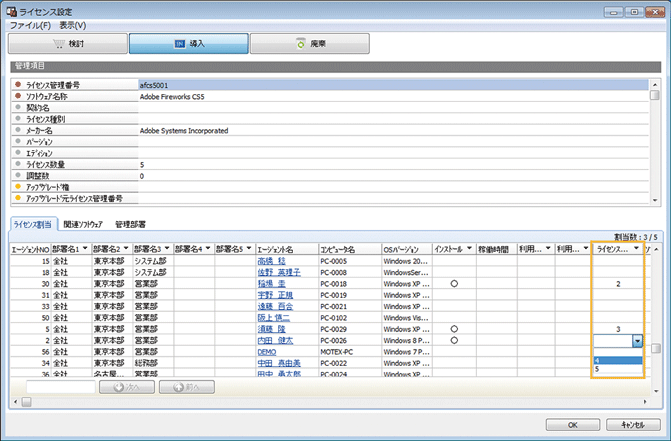Open the 部署名2 column filter dropdown
Screen dimensions: 671x441
tap(126, 249)
